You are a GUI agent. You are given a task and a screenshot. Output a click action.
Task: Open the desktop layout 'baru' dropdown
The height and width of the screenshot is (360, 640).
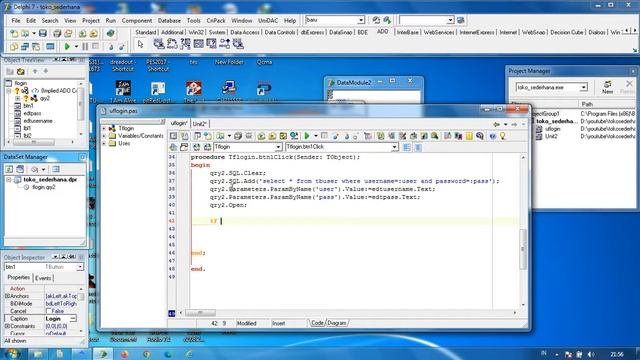[x=361, y=20]
